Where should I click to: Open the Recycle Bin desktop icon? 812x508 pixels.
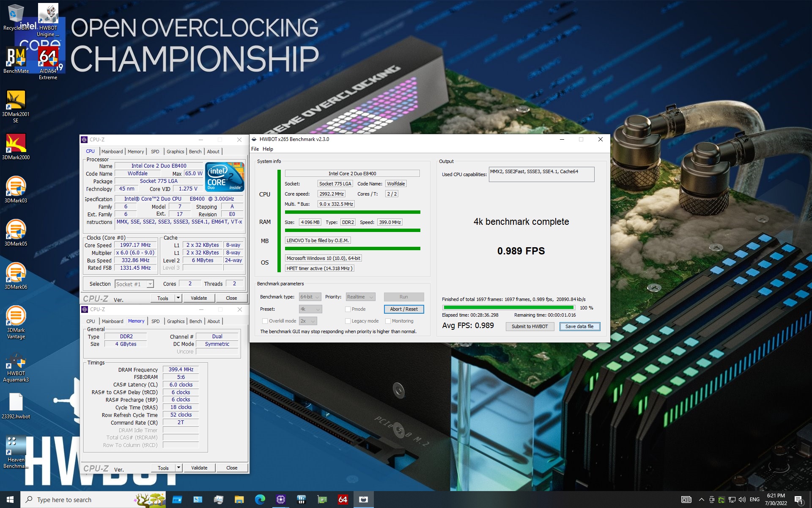[x=16, y=17]
